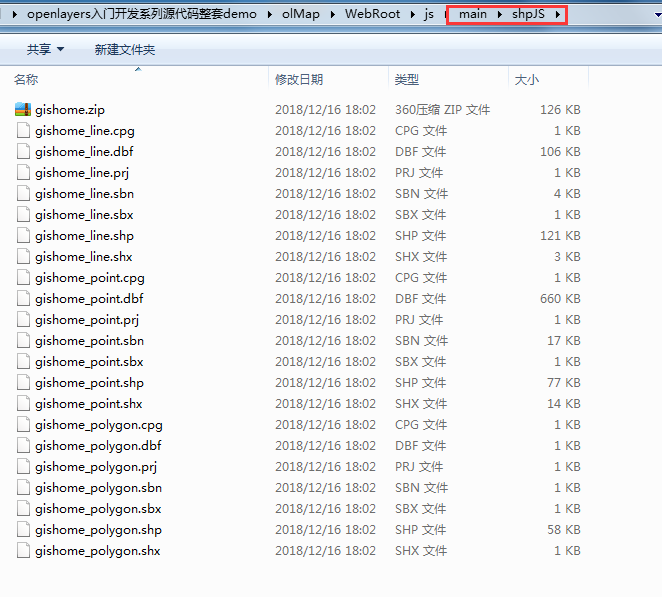Click the file icon of gishome_line.sbn
662x597 pixels.
[23, 193]
